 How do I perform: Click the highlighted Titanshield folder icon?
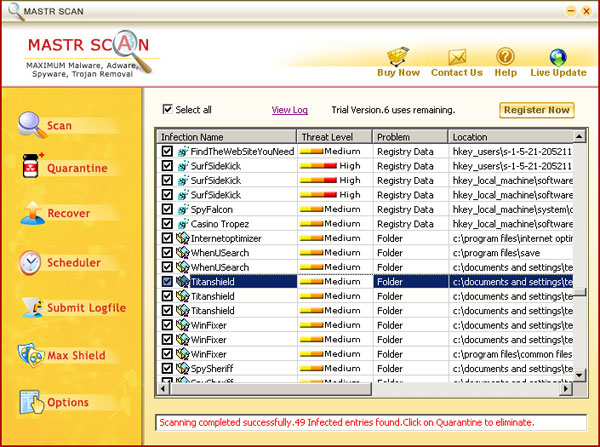[x=183, y=282]
